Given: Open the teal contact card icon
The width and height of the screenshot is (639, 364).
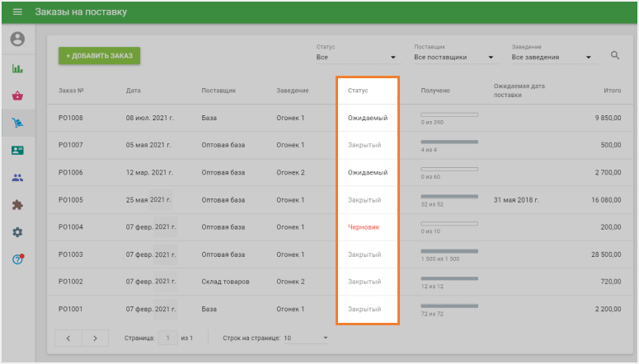Looking at the screenshot, I should [x=17, y=151].
